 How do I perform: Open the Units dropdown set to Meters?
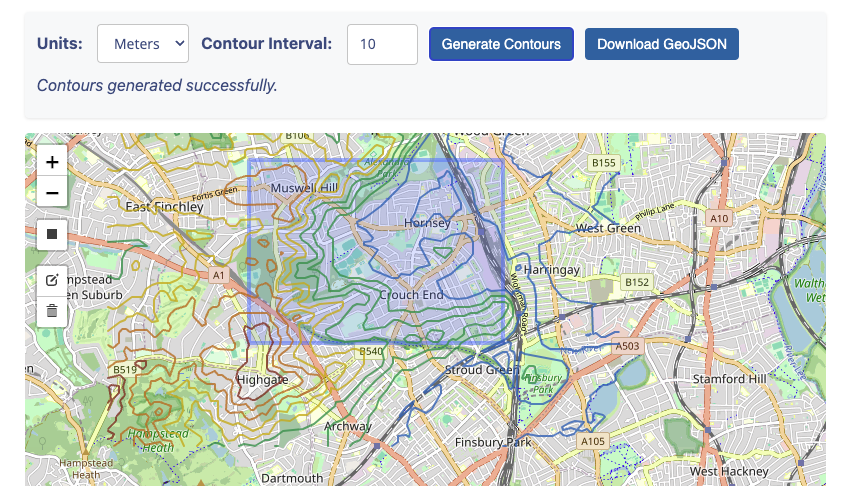[x=143, y=44]
